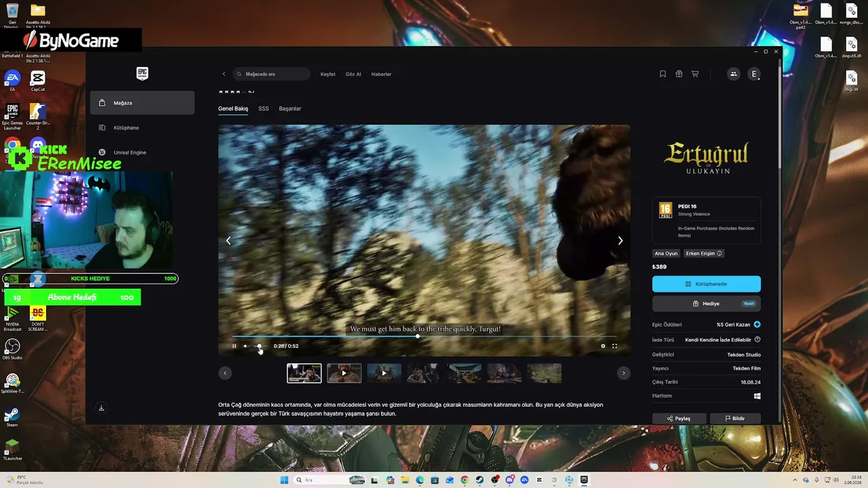The width and height of the screenshot is (868, 488).
Task: Select the Steam desktop shortcut
Action: point(12,416)
